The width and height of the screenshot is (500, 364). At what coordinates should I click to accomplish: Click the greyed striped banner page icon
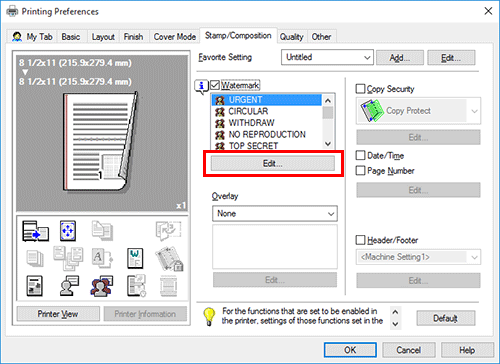coord(168,286)
